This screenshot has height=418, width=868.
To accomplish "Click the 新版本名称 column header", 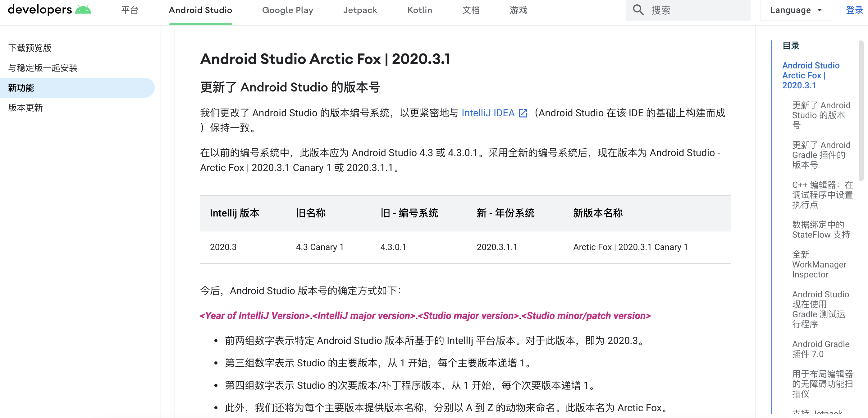I will (598, 213).
